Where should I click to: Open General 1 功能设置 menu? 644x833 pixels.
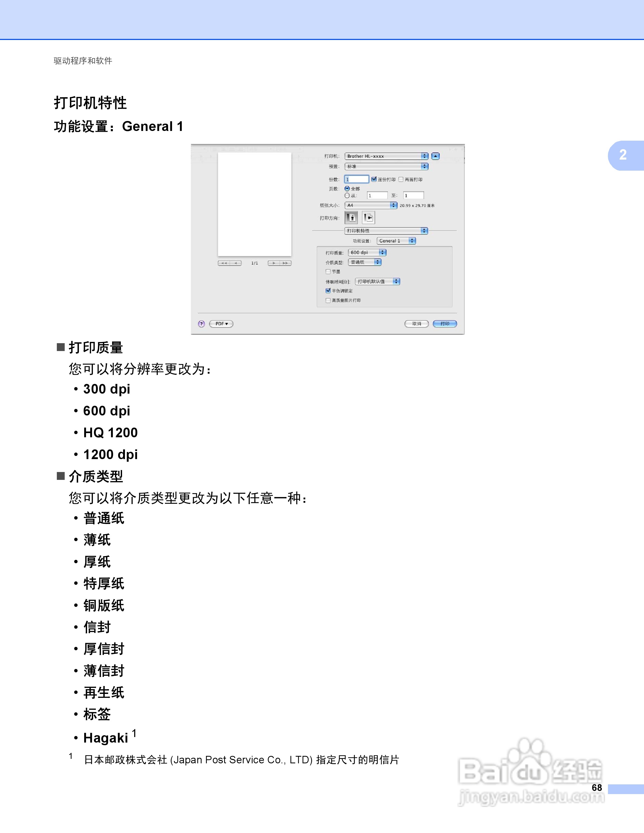click(396, 241)
